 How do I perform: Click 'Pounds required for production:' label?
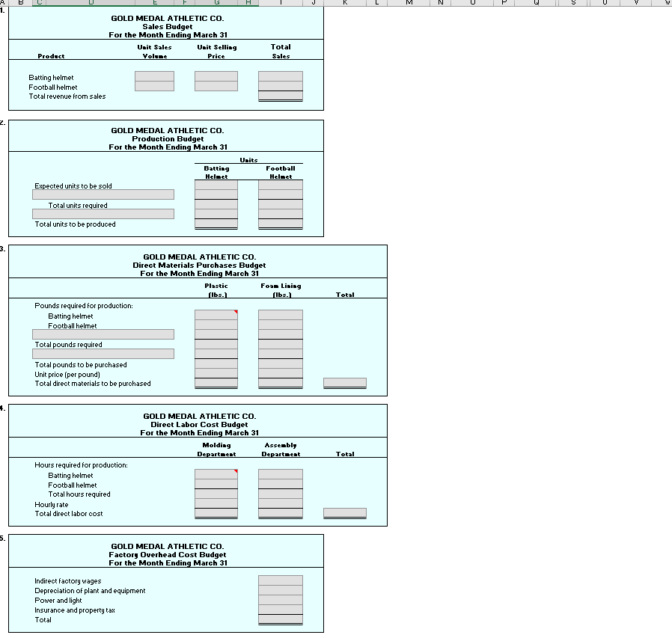(x=84, y=305)
